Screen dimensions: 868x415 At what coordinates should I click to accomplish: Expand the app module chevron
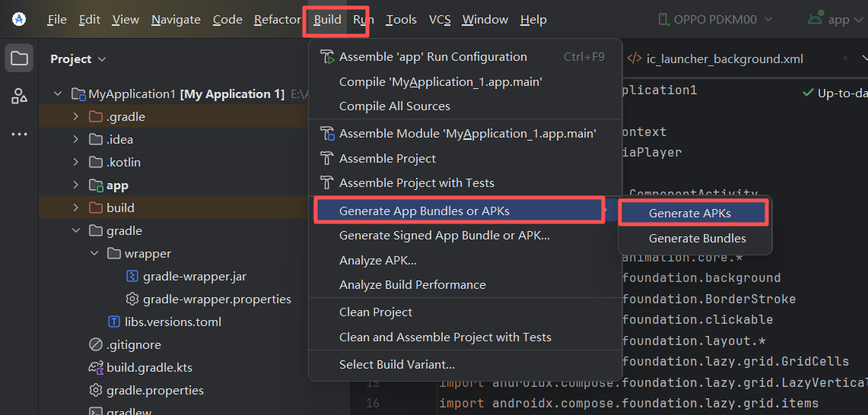(x=75, y=185)
